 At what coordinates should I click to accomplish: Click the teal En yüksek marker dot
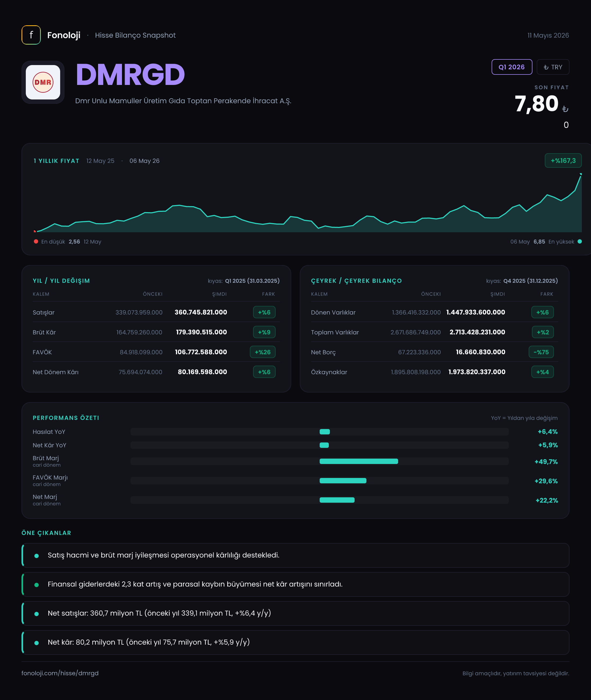click(580, 241)
